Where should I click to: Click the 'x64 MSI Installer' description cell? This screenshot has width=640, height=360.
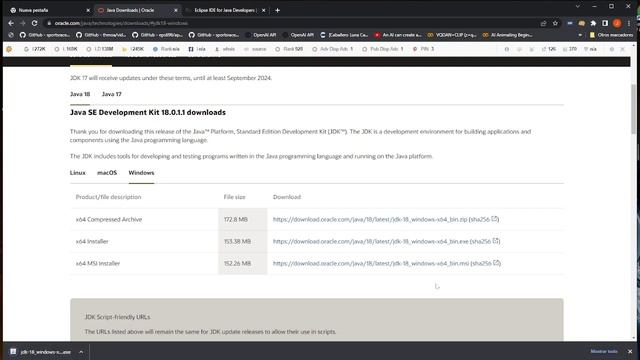pyautogui.click(x=144, y=264)
